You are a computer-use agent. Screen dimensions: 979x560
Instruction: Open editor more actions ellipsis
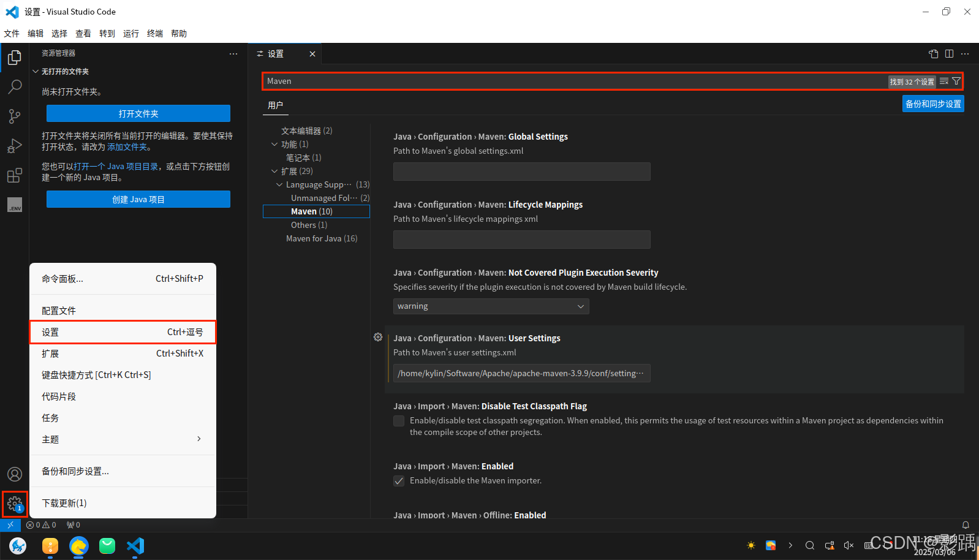pyautogui.click(x=965, y=54)
